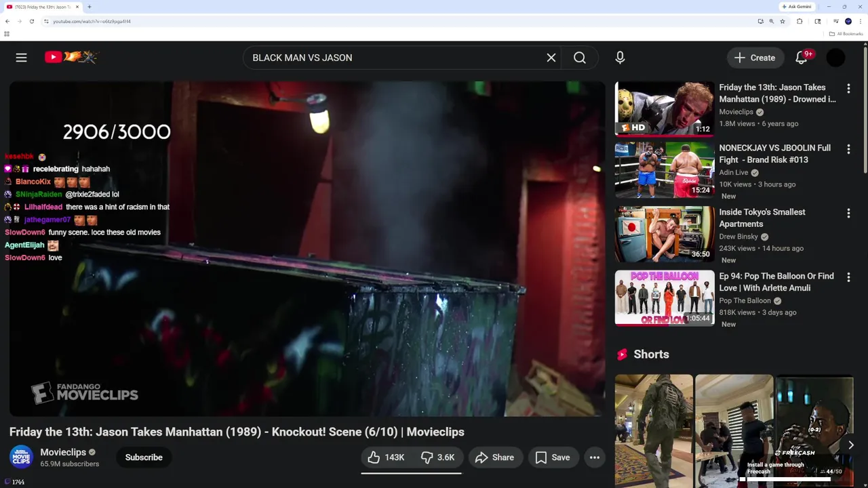Switch to the Friday the 13th YouTube tab
The image size is (868, 488).
(42, 7)
